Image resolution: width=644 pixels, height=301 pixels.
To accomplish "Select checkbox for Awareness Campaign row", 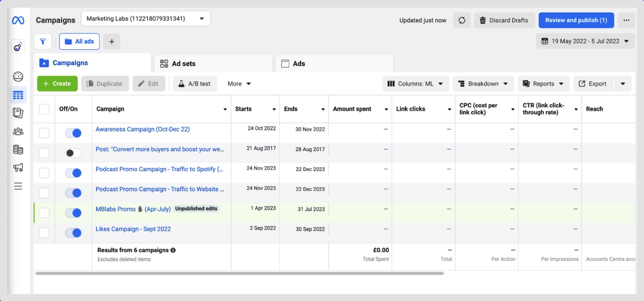I will (x=44, y=133).
